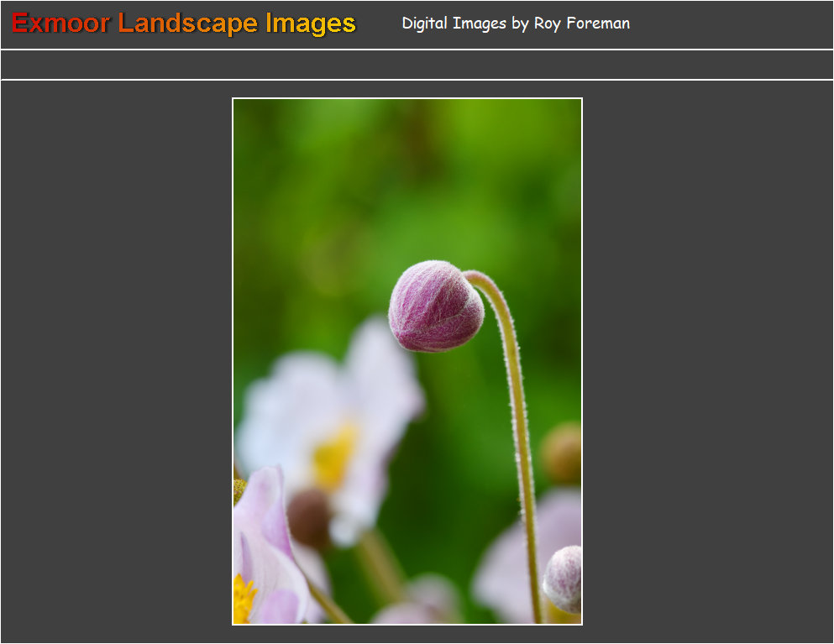Click small fuzzy bud at photo's bottom-right

click(x=564, y=578)
